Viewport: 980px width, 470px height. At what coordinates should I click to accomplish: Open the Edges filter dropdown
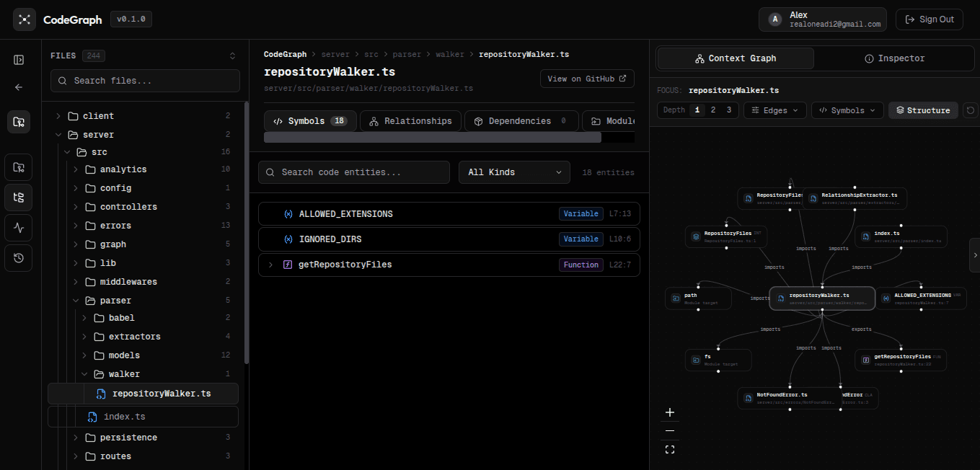coord(775,110)
